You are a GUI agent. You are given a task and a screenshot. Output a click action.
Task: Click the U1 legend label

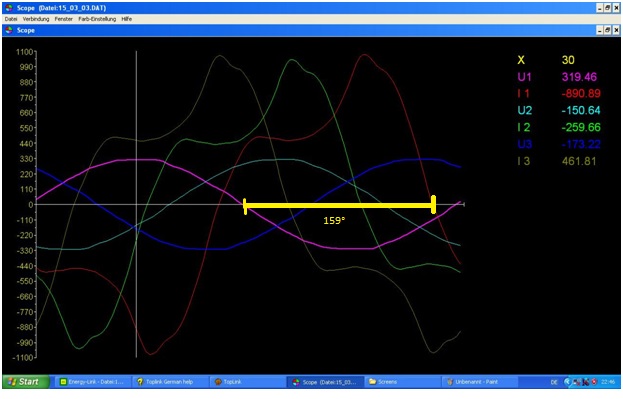point(524,77)
